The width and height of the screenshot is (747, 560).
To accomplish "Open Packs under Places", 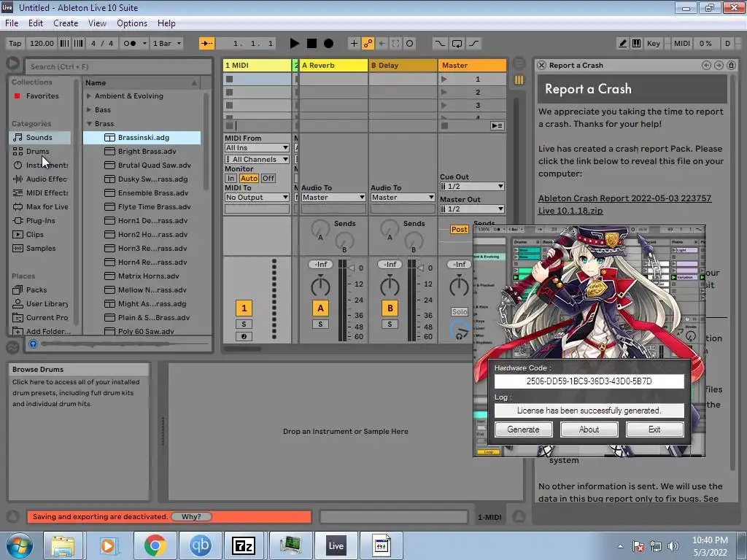I will (x=40, y=289).
